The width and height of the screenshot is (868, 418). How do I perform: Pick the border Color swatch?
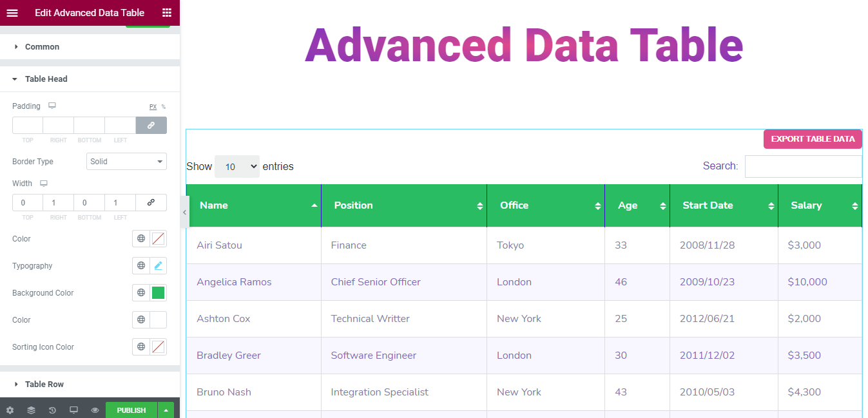click(158, 239)
